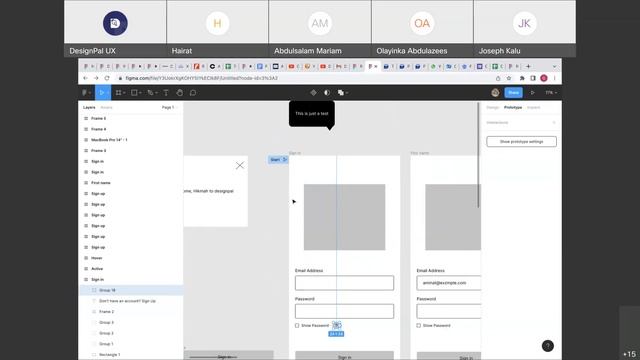Switch to the Assets tab

tap(106, 107)
